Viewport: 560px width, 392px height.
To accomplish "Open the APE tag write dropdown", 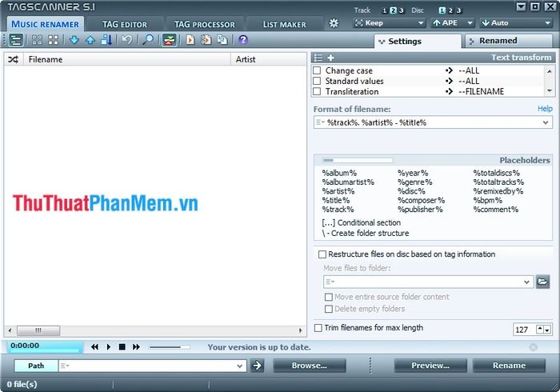I will pyautogui.click(x=453, y=23).
